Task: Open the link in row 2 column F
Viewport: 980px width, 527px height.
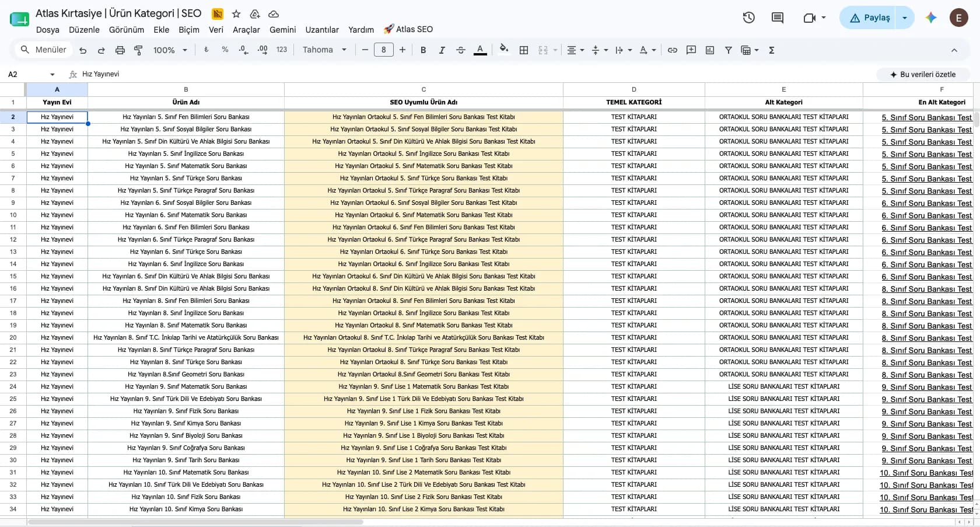Action: [x=927, y=117]
